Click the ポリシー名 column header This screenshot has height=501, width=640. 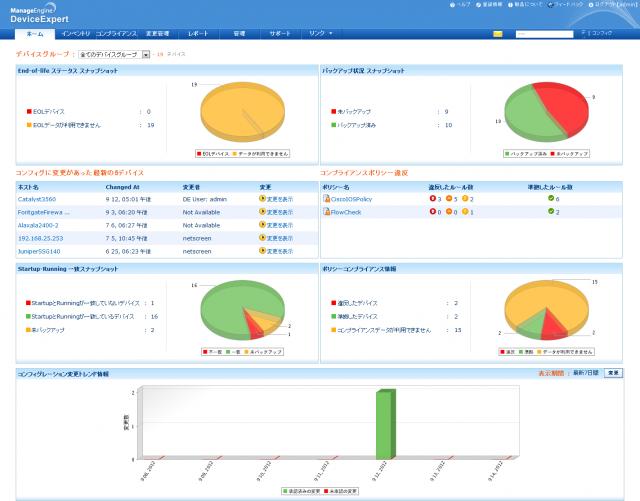[336, 187]
